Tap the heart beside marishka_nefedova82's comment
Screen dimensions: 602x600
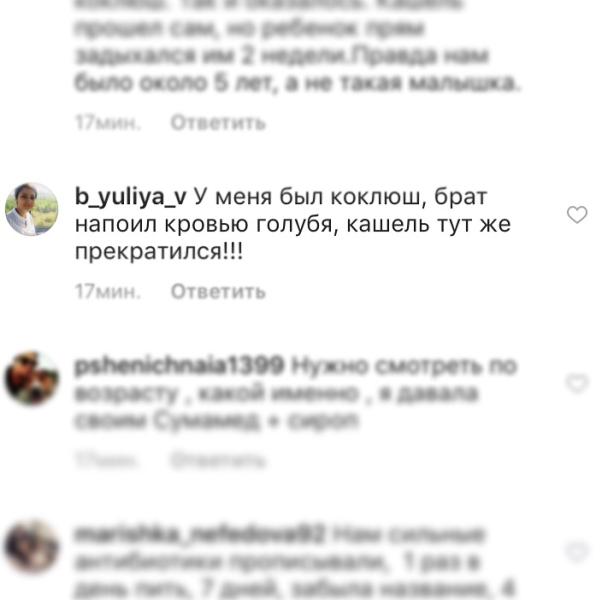(x=577, y=551)
